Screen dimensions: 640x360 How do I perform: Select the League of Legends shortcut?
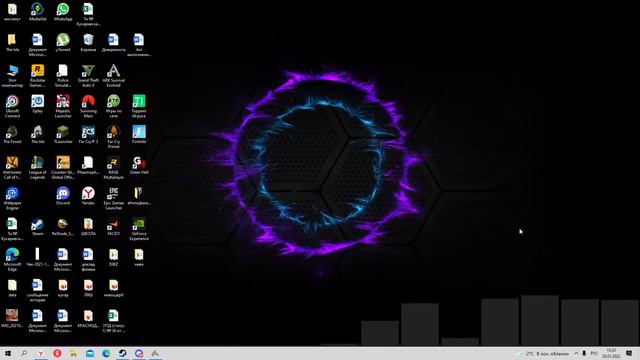[x=38, y=167]
